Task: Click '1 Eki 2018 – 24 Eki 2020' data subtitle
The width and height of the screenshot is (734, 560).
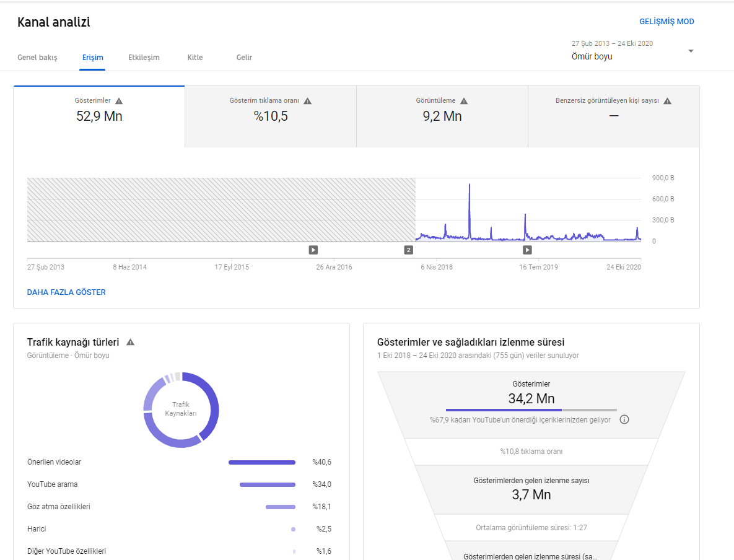Action: point(478,356)
